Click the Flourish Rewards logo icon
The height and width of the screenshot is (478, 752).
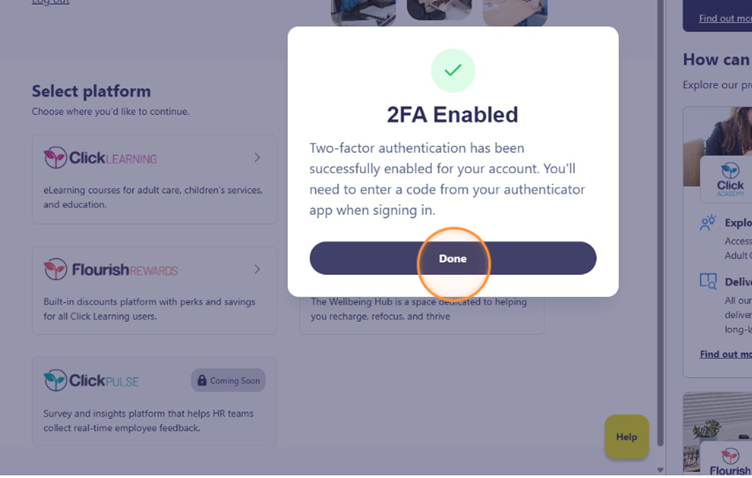[55, 270]
